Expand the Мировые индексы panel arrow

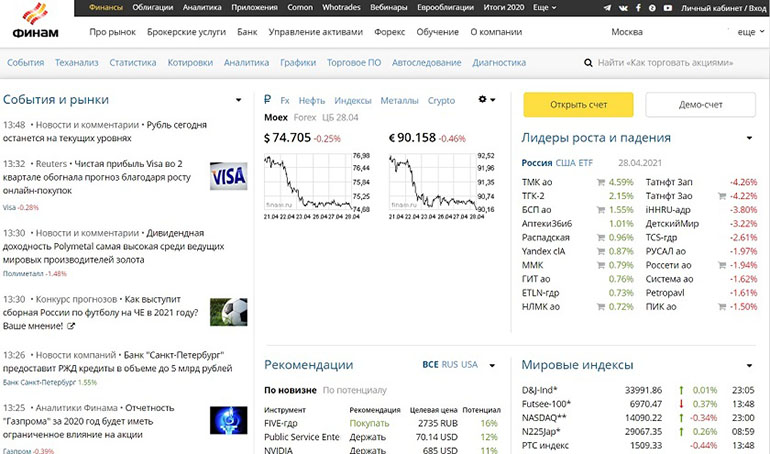[x=749, y=365]
